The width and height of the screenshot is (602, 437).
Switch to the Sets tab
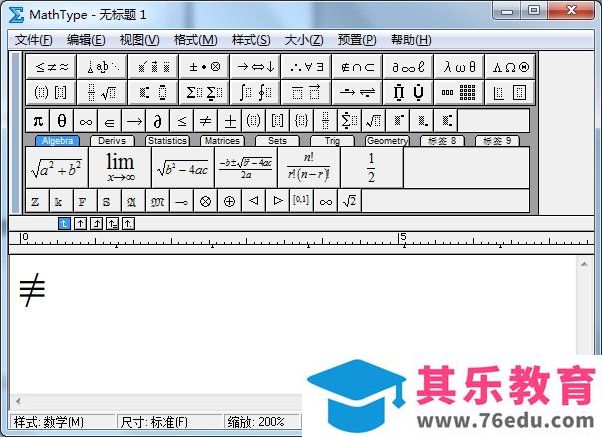click(277, 141)
